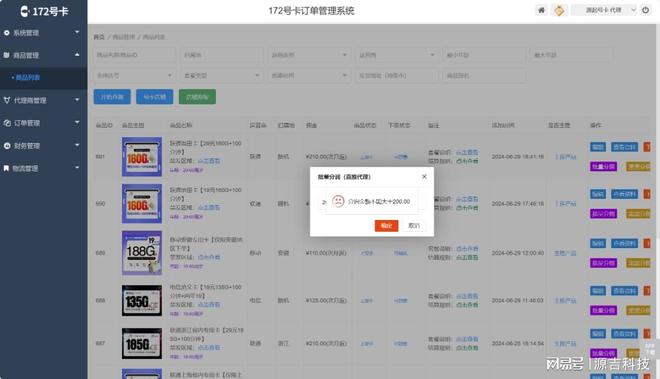Screen dimensions: 660x379
Task: Click the first blue button above the table
Action: (x=112, y=97)
